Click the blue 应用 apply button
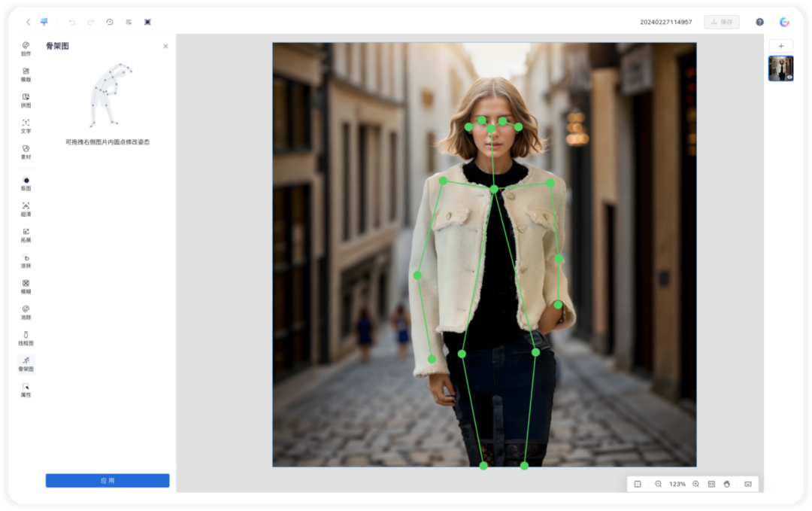This screenshot has width=812, height=511. point(108,480)
